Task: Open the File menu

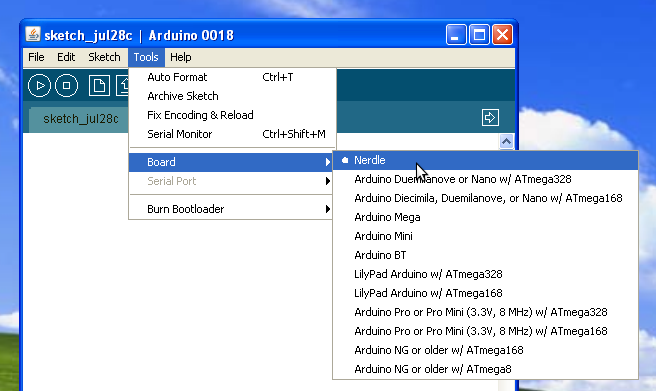Action: (36, 57)
